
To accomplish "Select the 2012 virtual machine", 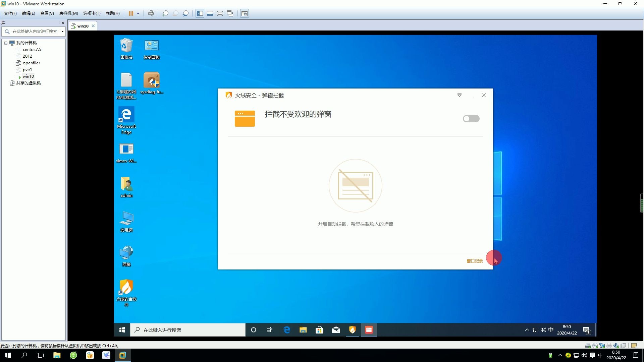I will 27,56.
